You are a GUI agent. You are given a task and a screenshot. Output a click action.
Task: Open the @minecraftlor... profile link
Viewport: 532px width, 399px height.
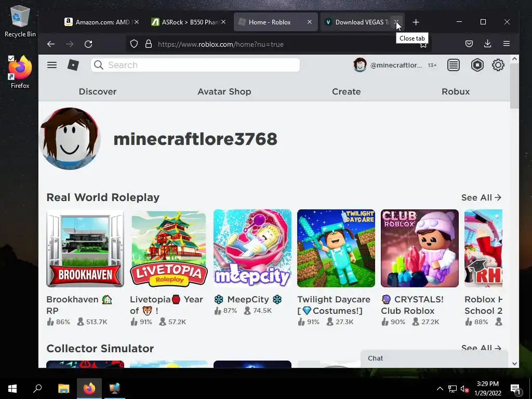396,65
